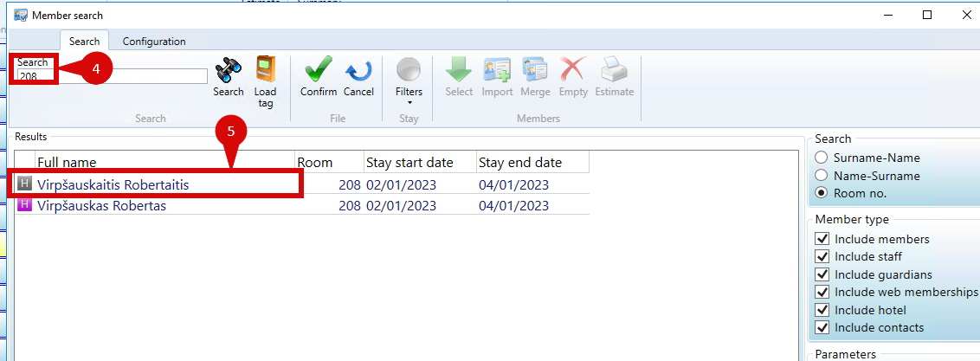
Task: Sort by Room column header
Action: [x=329, y=163]
